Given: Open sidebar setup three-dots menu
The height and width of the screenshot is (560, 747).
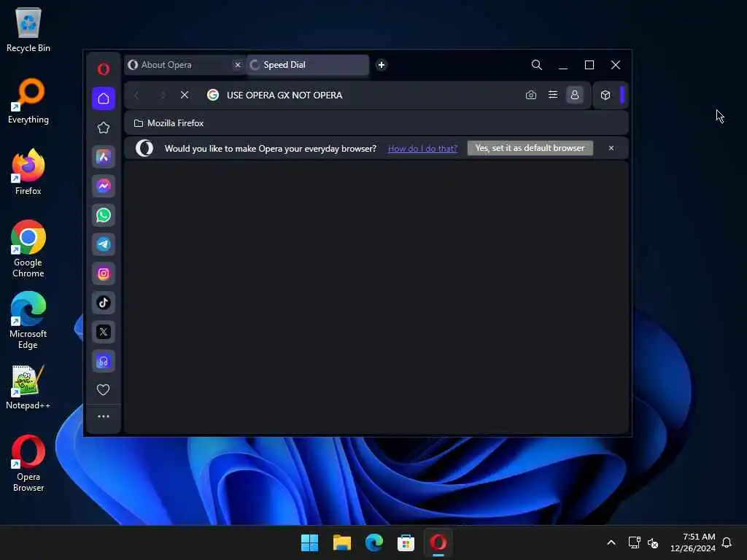Looking at the screenshot, I should (x=104, y=416).
